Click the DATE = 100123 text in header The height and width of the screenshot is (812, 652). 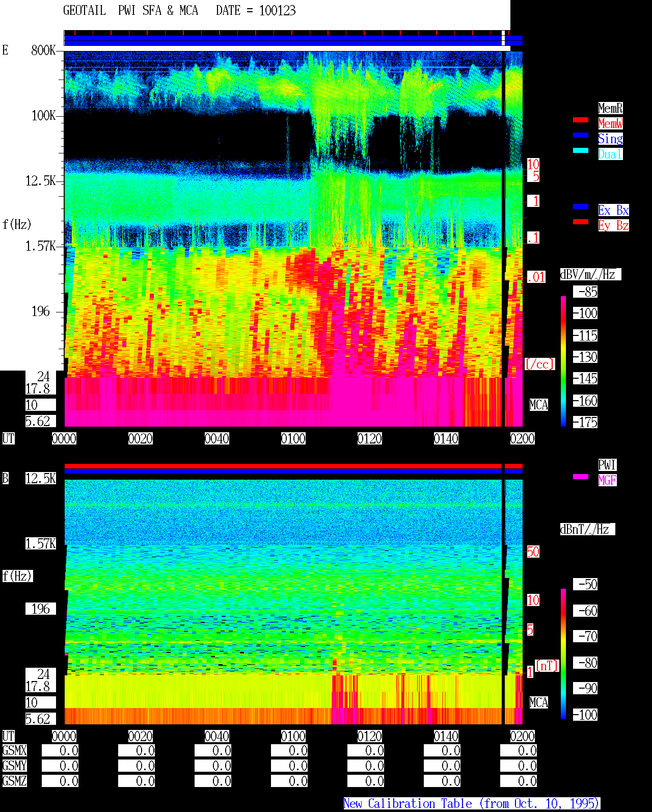pyautogui.click(x=256, y=11)
